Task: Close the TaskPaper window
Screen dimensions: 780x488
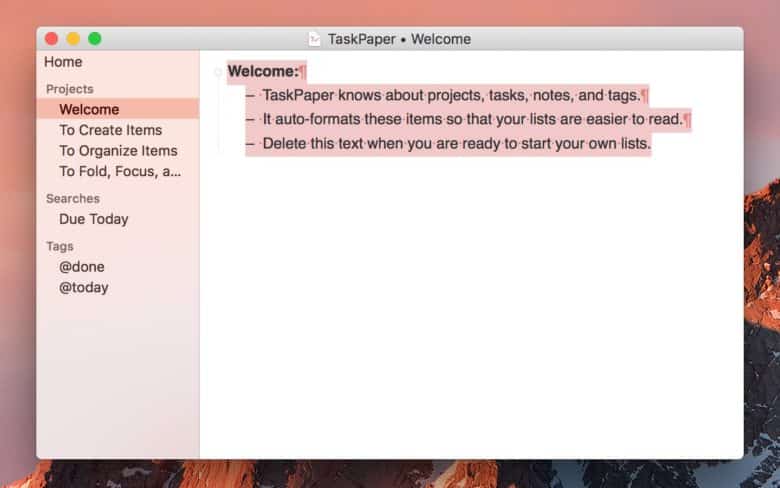Action: pyautogui.click(x=51, y=39)
